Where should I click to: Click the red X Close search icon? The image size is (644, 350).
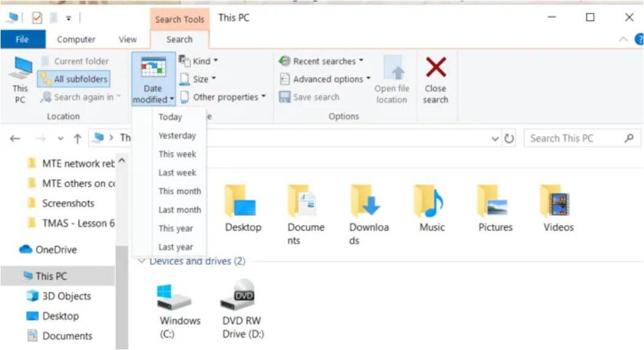435,67
